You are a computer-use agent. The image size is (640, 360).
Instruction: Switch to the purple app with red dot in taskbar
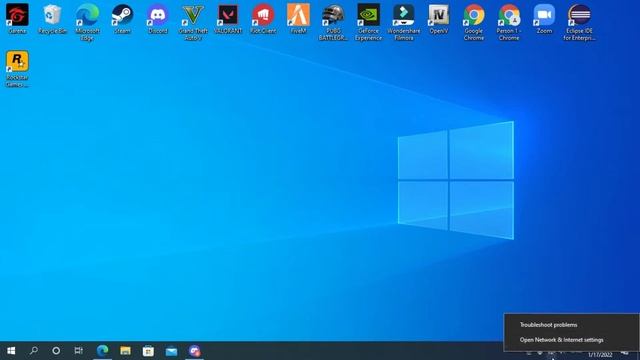[x=194, y=351]
